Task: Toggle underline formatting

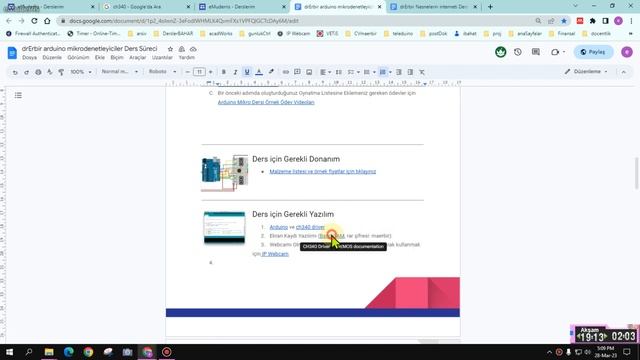Action: click(x=247, y=72)
